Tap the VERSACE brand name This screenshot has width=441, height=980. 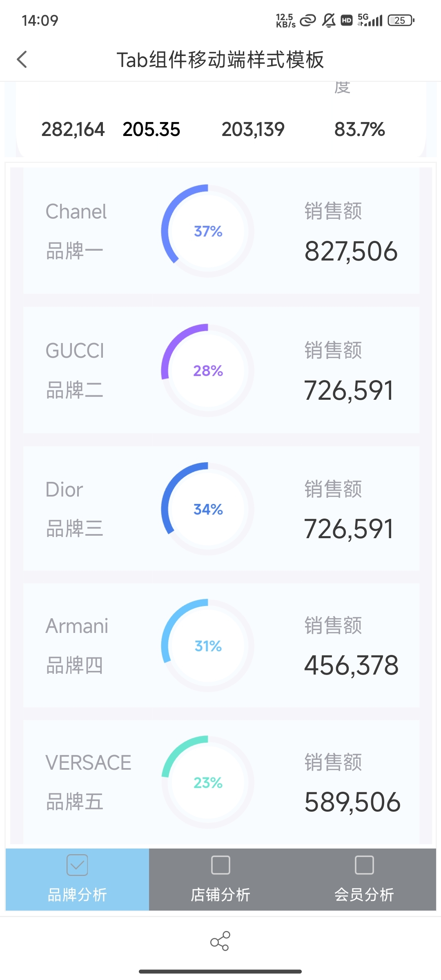(88, 762)
